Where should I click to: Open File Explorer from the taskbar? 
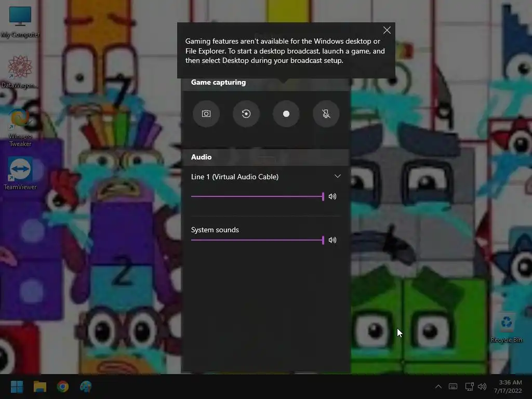pyautogui.click(x=39, y=387)
